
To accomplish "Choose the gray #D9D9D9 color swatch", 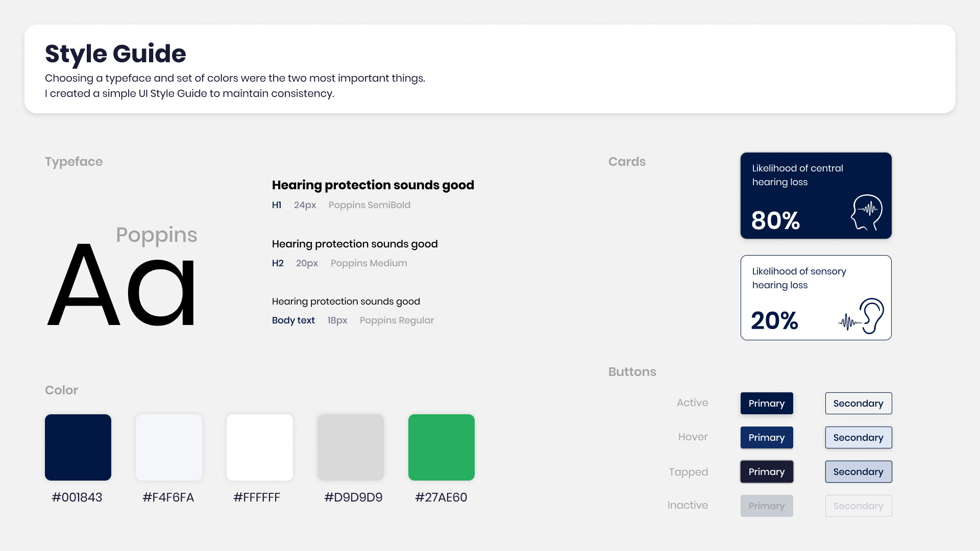I will [x=351, y=447].
